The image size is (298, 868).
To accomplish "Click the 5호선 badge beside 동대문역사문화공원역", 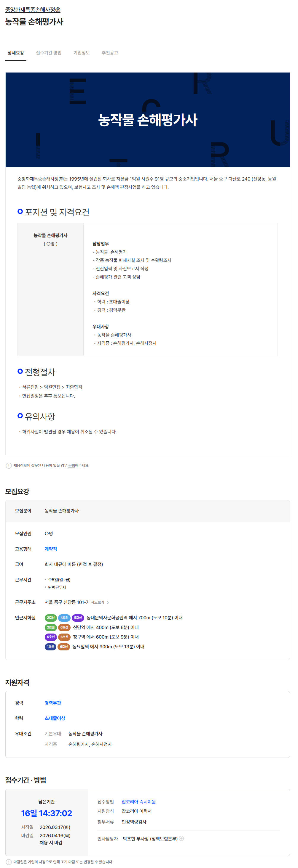I will coord(78,617).
